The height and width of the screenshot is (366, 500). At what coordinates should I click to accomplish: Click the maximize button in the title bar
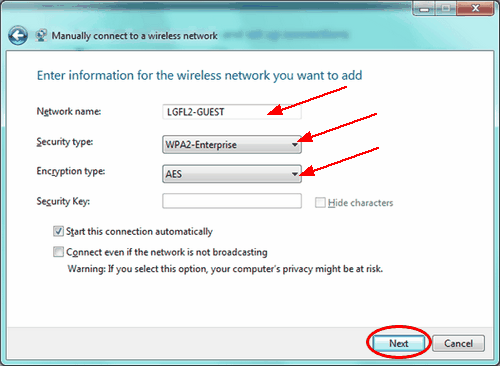coord(446,8)
